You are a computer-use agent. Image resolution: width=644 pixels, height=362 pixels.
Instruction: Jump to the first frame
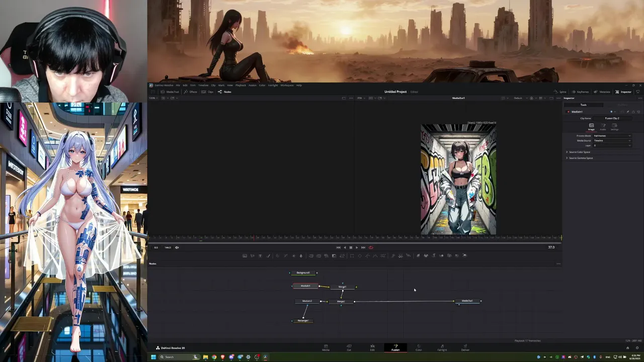point(338,247)
